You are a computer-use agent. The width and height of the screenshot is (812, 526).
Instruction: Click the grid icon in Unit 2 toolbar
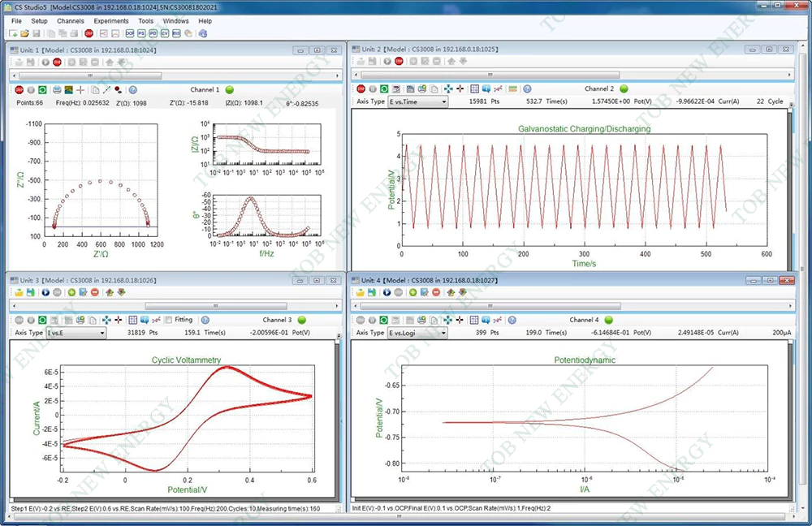pyautogui.click(x=474, y=88)
